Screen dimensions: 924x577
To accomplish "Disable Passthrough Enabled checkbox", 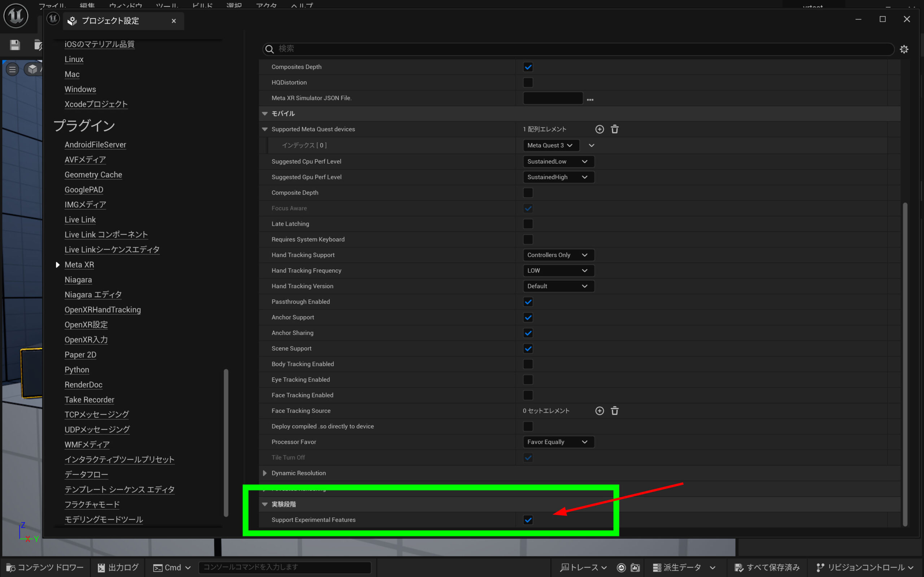I will click(x=528, y=302).
